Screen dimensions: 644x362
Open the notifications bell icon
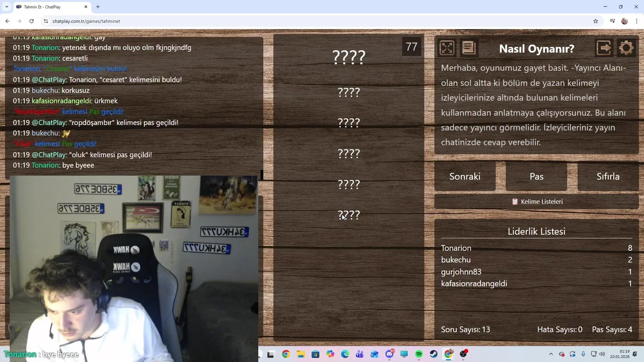pos(635,354)
